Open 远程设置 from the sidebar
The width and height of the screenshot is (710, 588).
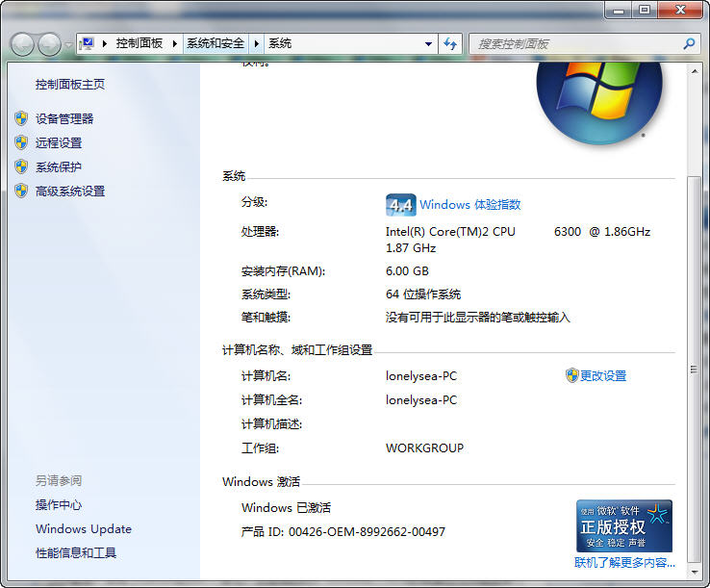[x=59, y=142]
